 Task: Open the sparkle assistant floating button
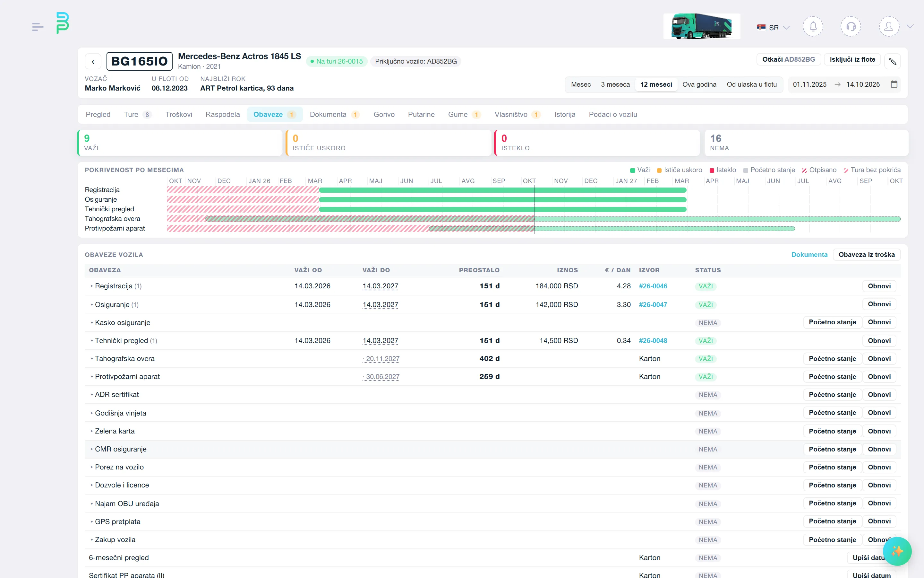coord(897,551)
